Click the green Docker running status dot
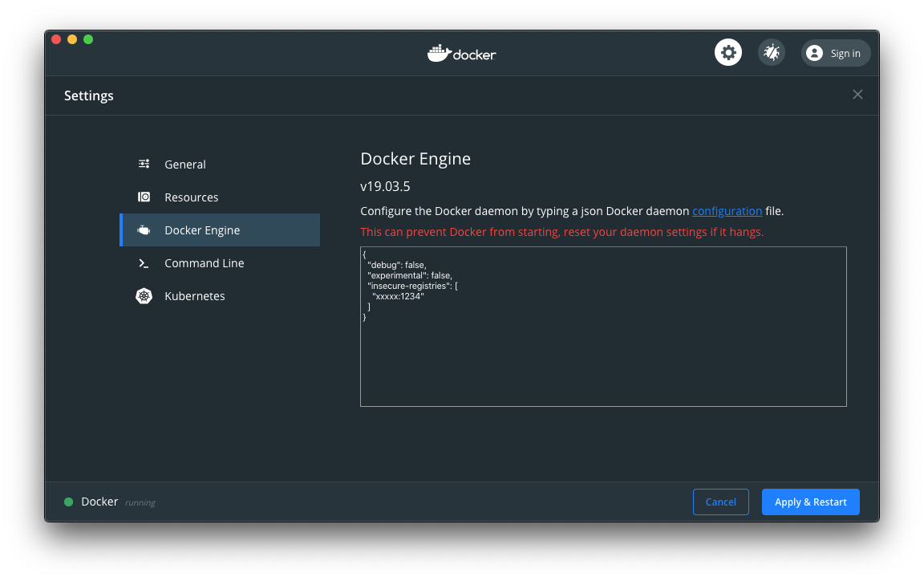The width and height of the screenshot is (924, 581). click(69, 502)
